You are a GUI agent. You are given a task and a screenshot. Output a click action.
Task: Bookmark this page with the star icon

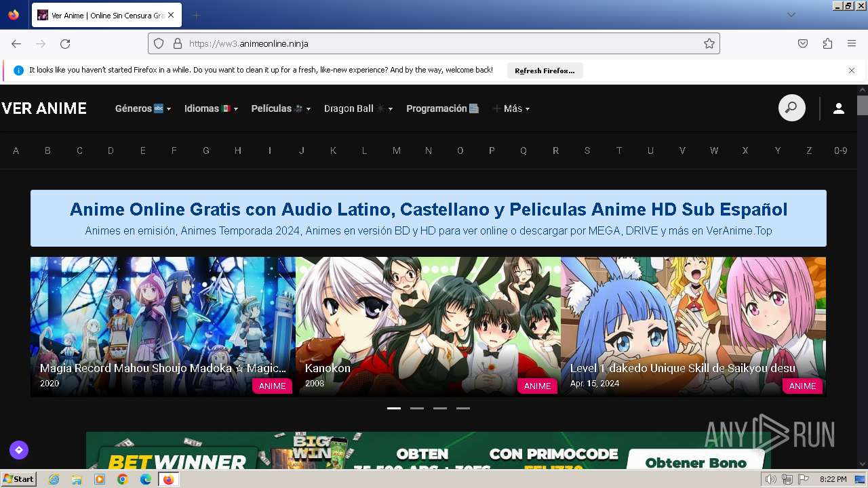(x=709, y=43)
